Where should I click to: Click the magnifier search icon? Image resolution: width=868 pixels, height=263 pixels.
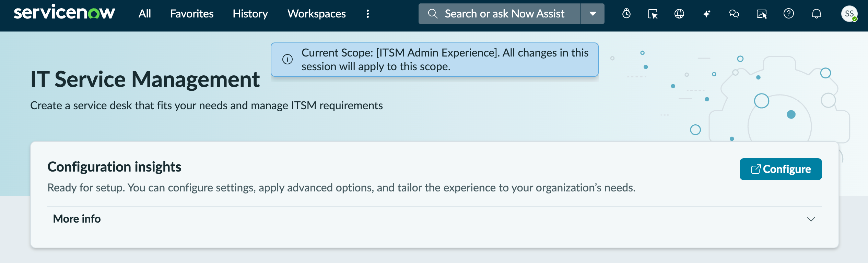pos(433,14)
